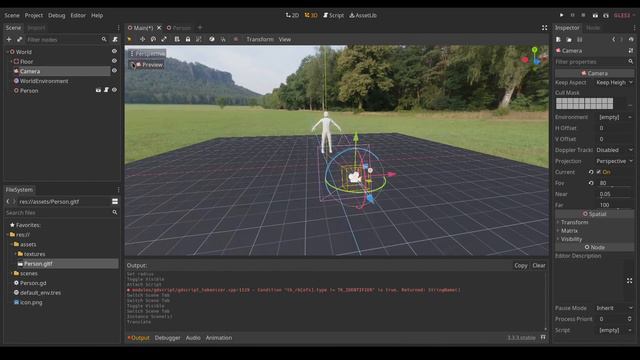Click the attach script icon in Scene dock
Image resolution: width=640 pixels, height=360 pixels.
[115, 40]
